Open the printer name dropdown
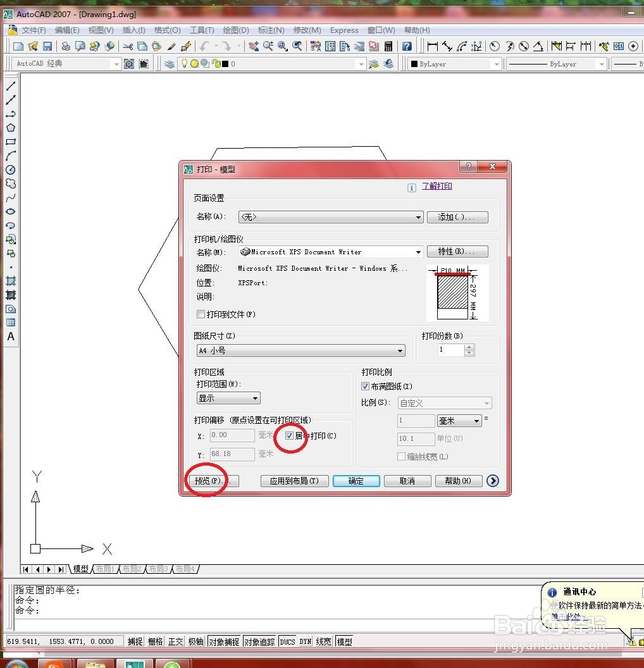The height and width of the screenshot is (668, 644). 331,252
